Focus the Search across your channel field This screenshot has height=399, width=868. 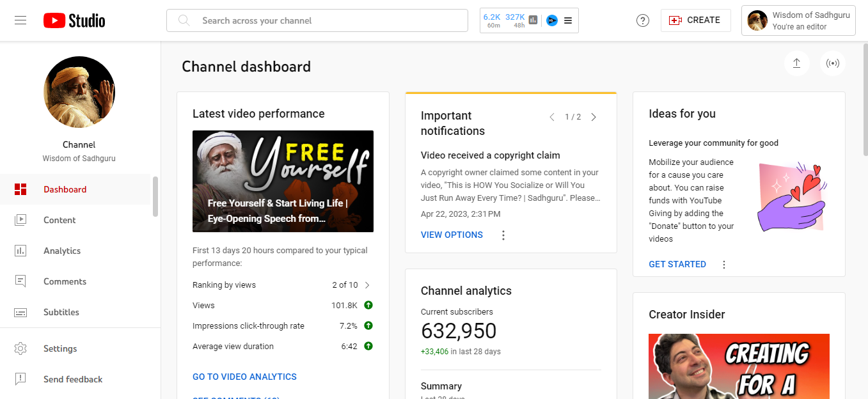point(317,20)
